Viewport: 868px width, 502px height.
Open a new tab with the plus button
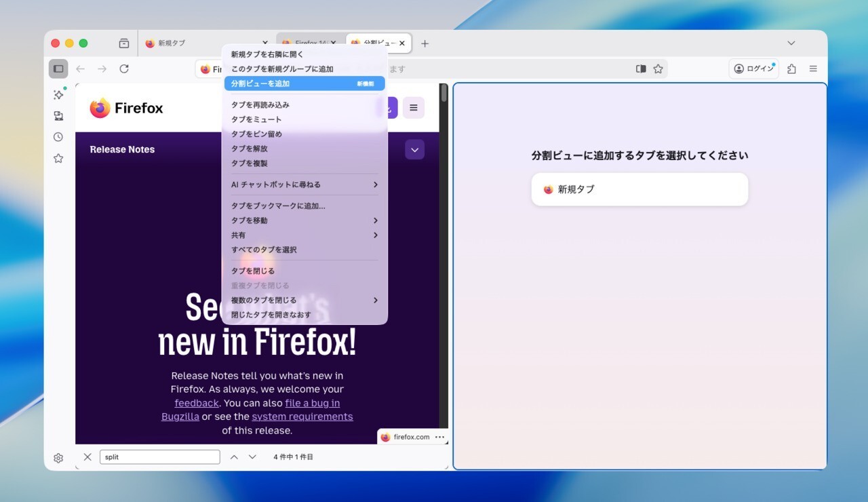(x=425, y=43)
